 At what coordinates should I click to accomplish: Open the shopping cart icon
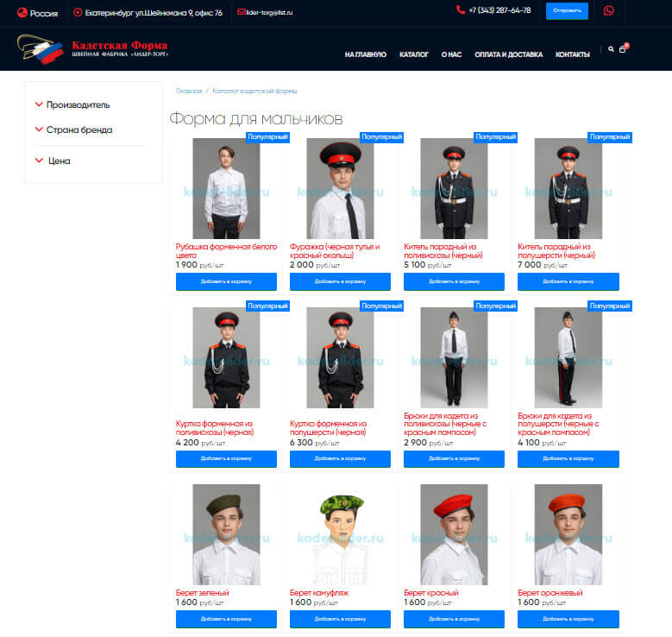point(623,49)
